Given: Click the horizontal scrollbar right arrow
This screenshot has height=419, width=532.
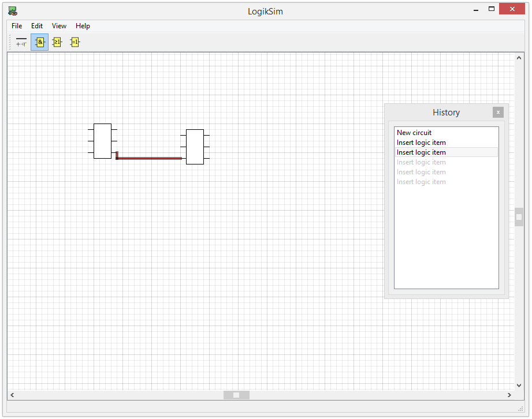Looking at the screenshot, I should pyautogui.click(x=509, y=395).
